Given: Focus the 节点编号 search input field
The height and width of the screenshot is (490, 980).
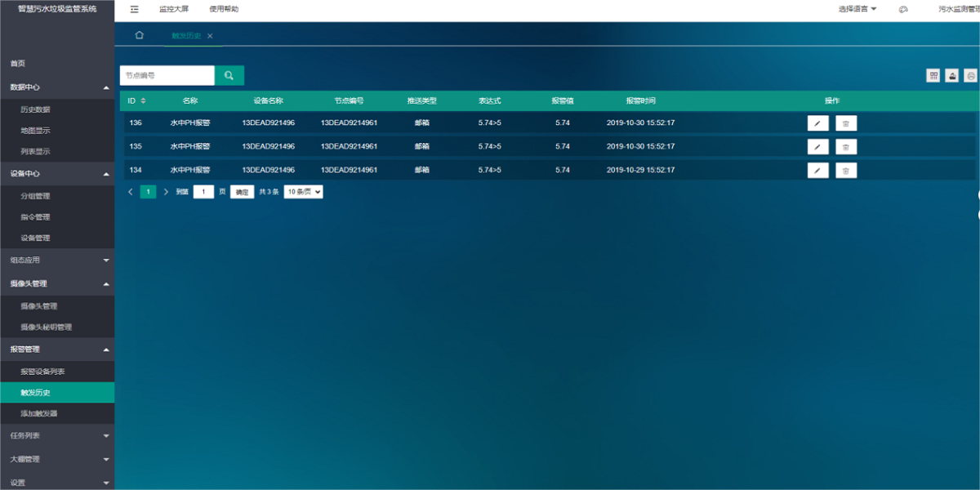Looking at the screenshot, I should [167, 75].
